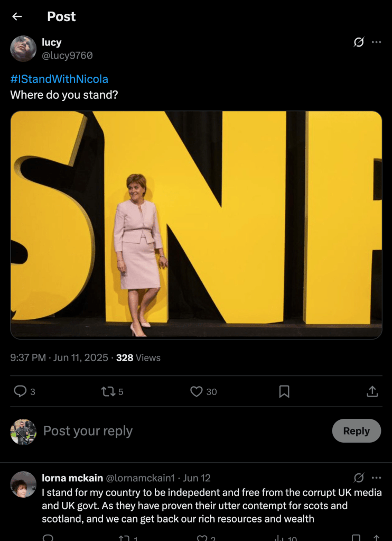
Task: Share lucy's post
Action: [x=372, y=391]
